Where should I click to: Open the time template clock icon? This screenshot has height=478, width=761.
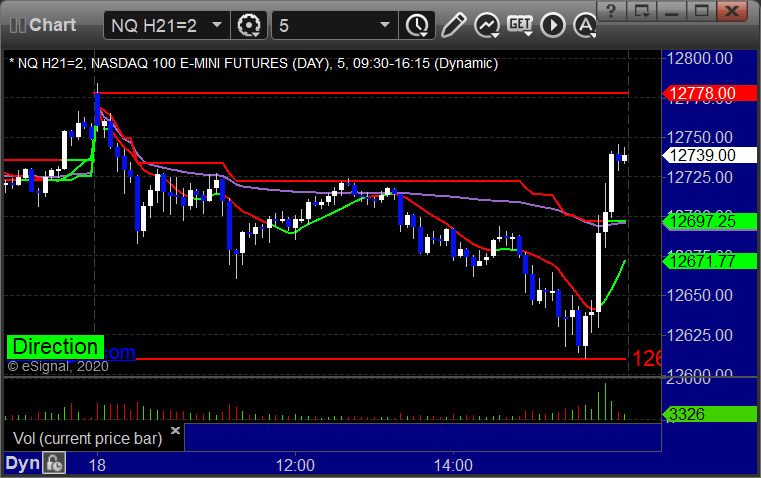tap(417, 25)
